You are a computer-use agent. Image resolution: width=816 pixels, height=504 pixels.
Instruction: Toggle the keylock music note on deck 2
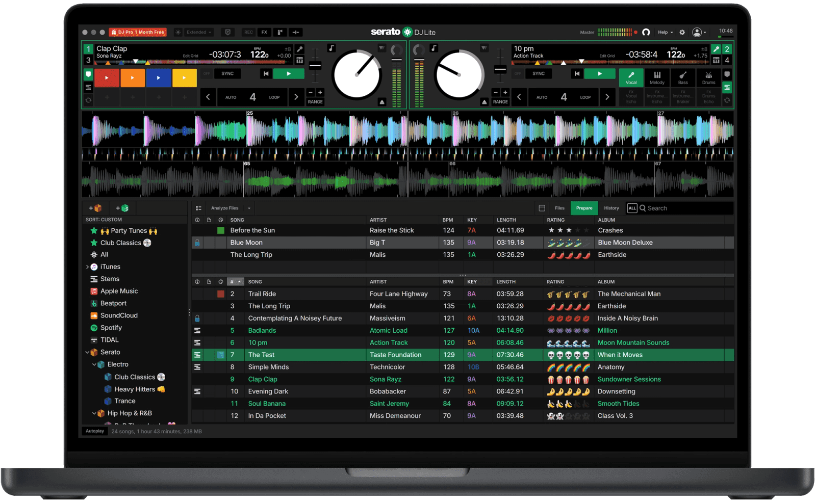(433, 48)
